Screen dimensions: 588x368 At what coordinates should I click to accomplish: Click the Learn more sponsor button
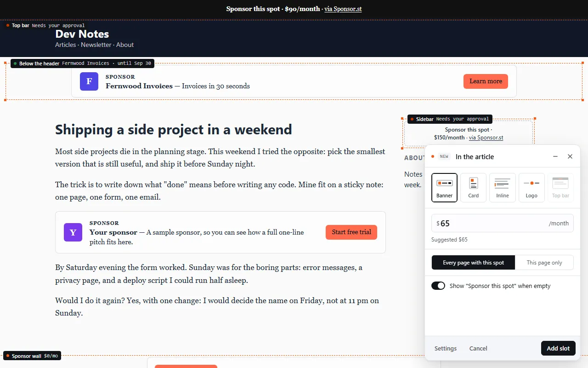point(486,81)
